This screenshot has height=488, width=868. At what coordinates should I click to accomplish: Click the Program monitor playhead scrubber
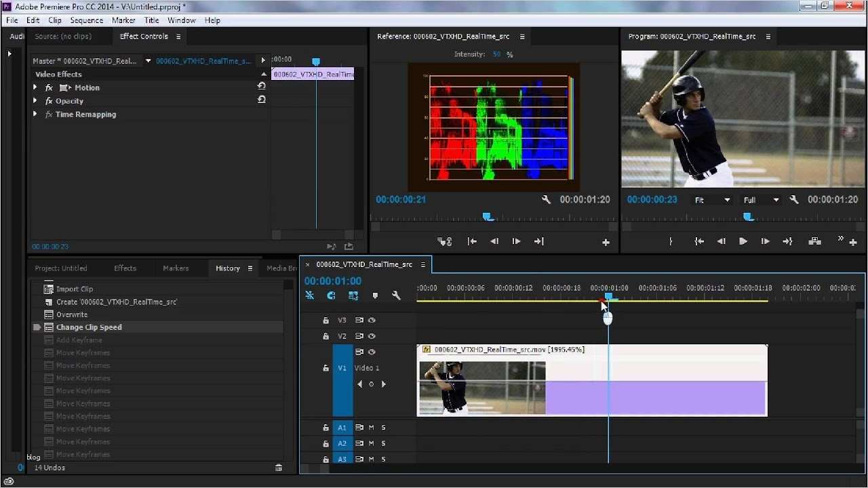(748, 217)
